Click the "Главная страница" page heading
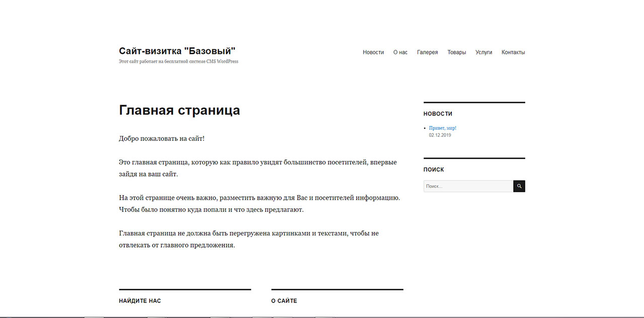This screenshot has height=318, width=644. coord(179,110)
